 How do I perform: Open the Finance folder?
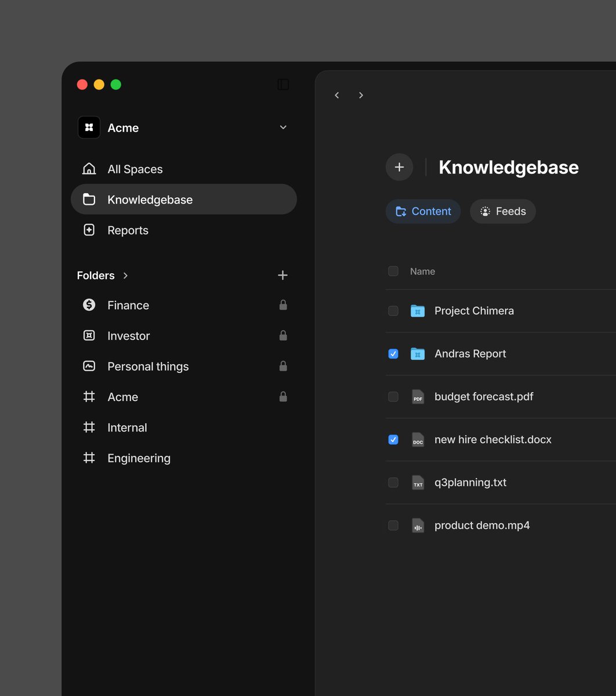(183, 305)
